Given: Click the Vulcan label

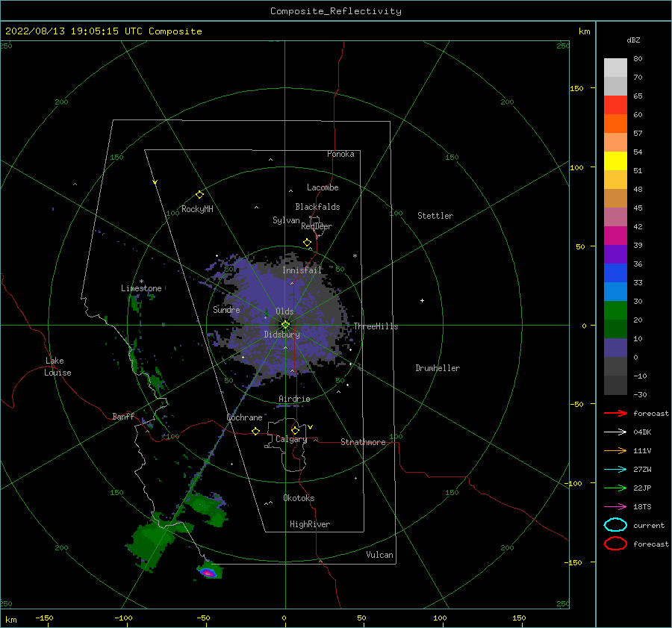Looking at the screenshot, I should 379,555.
